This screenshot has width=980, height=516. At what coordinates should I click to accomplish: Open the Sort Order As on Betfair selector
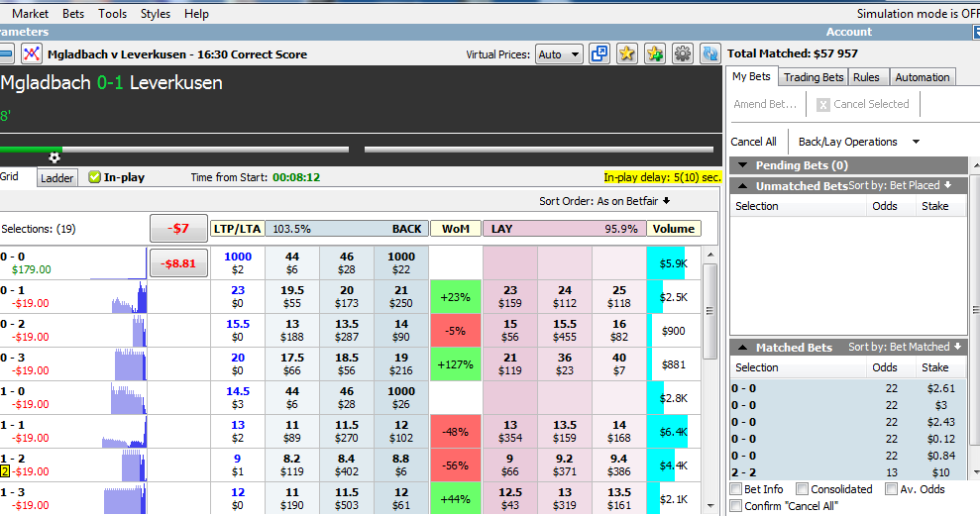point(604,201)
